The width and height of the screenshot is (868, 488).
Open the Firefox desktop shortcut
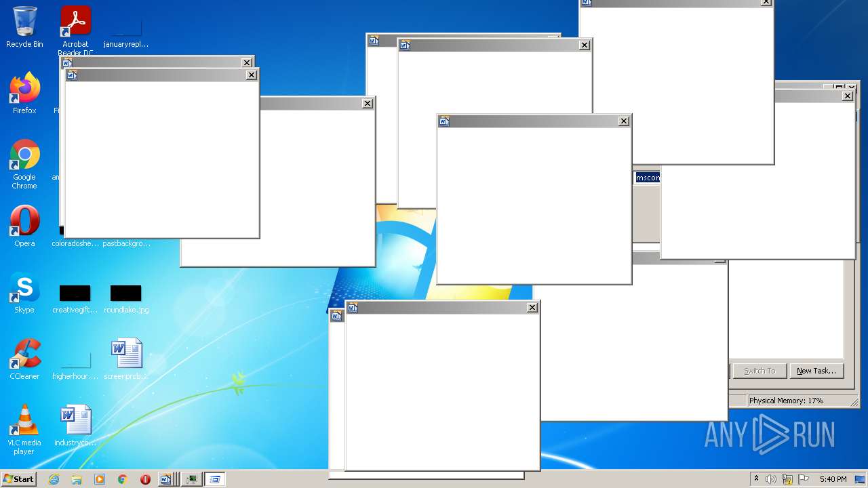tap(24, 94)
